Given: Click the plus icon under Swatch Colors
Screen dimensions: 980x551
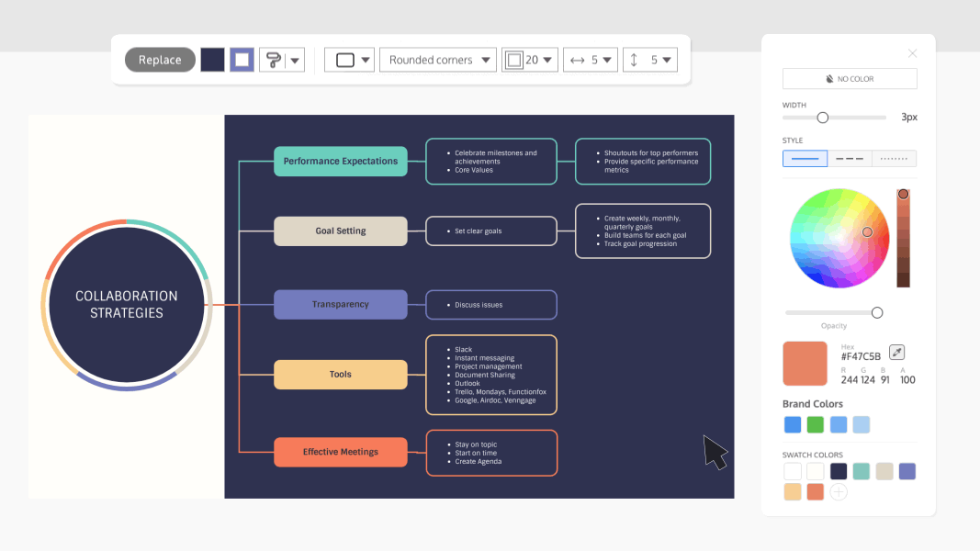Looking at the screenshot, I should [x=839, y=491].
